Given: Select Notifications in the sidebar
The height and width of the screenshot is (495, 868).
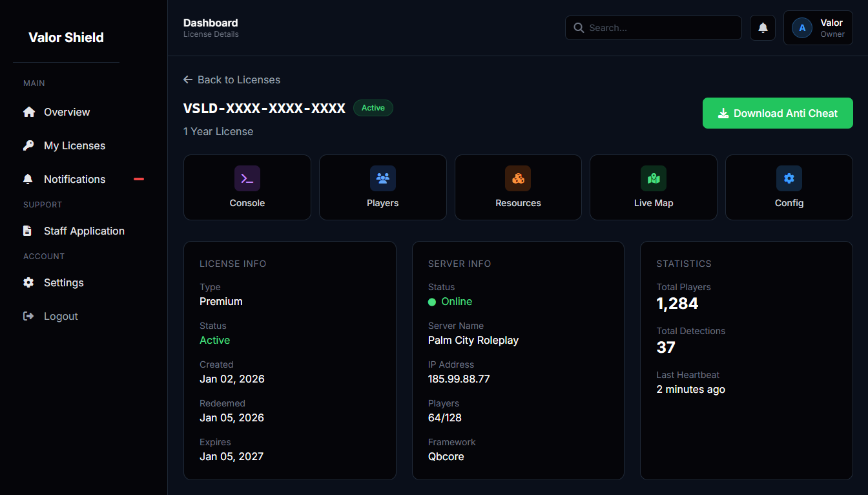Looking at the screenshot, I should 74,179.
